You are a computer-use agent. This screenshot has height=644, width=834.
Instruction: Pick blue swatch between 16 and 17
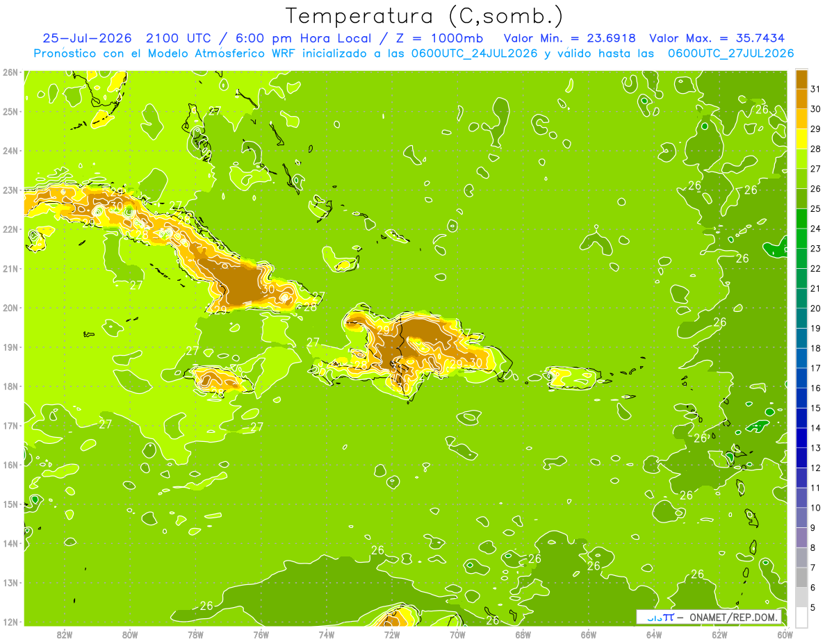[x=801, y=378]
